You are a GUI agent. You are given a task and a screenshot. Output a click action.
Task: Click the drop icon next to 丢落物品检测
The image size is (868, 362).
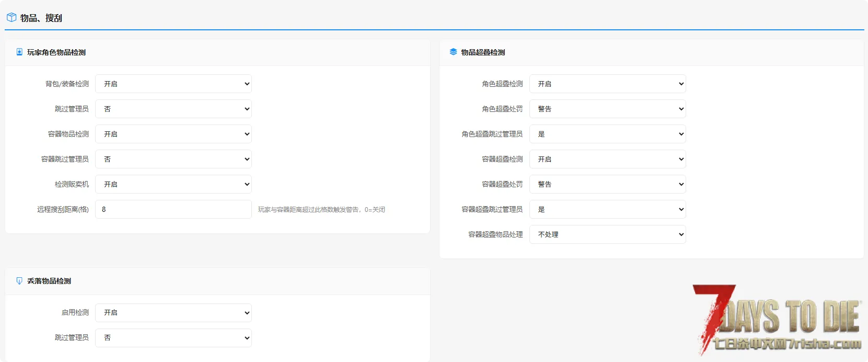click(19, 281)
